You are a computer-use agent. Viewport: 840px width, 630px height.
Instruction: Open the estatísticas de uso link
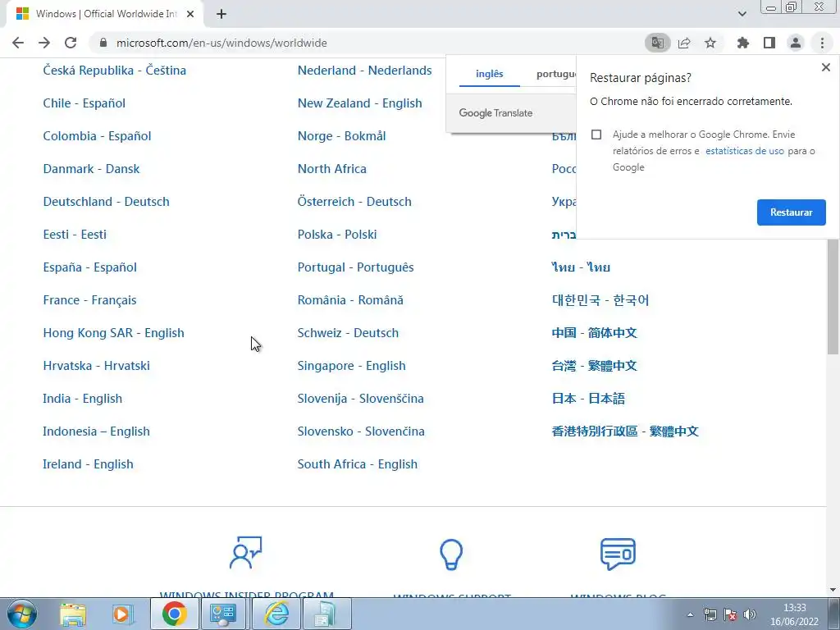(x=745, y=151)
